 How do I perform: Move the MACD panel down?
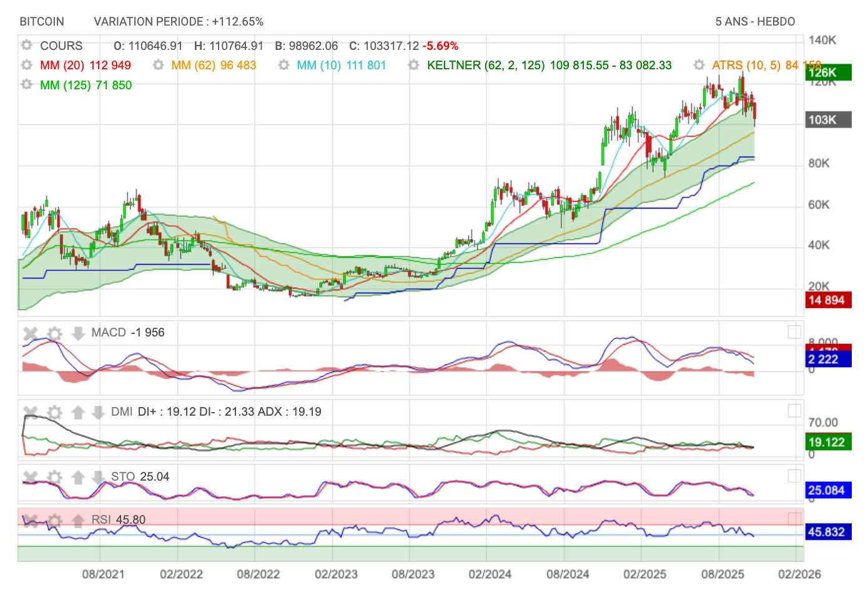(x=78, y=333)
